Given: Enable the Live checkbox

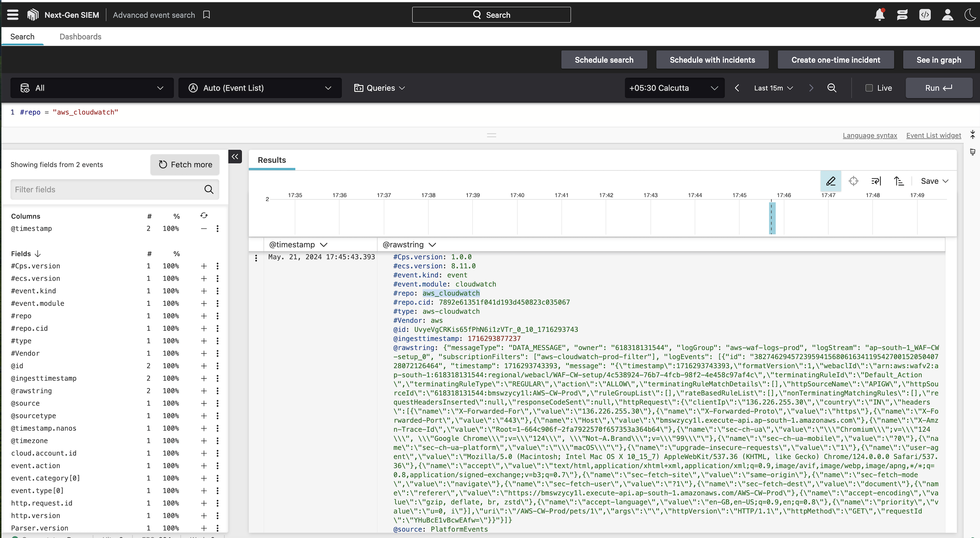Looking at the screenshot, I should click(869, 88).
